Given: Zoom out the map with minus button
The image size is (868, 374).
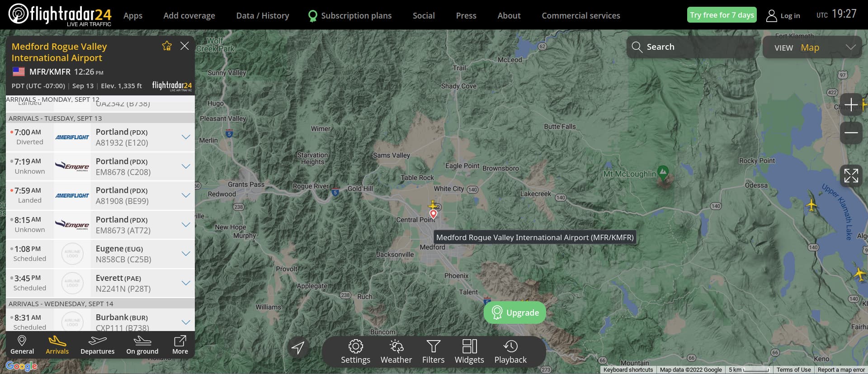Looking at the screenshot, I should [851, 133].
